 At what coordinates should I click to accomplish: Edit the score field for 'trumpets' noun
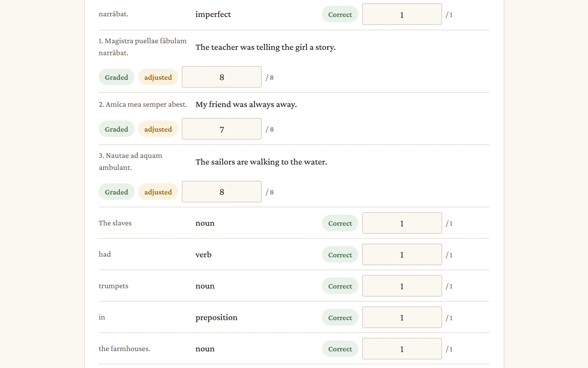click(x=402, y=286)
